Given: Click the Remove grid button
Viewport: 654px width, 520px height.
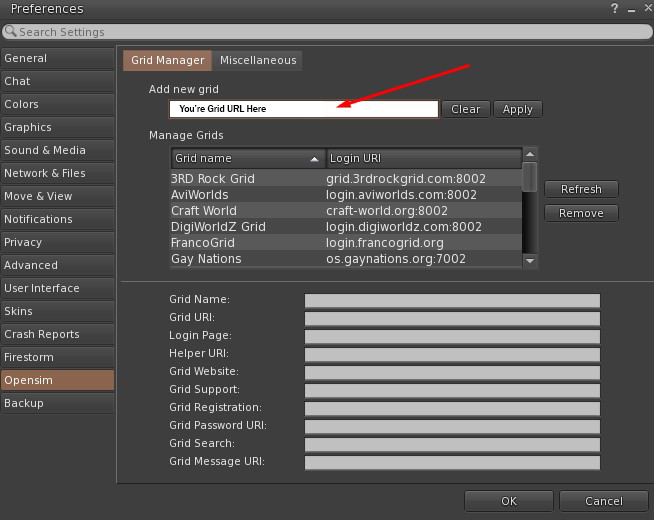Looking at the screenshot, I should click(x=581, y=213).
